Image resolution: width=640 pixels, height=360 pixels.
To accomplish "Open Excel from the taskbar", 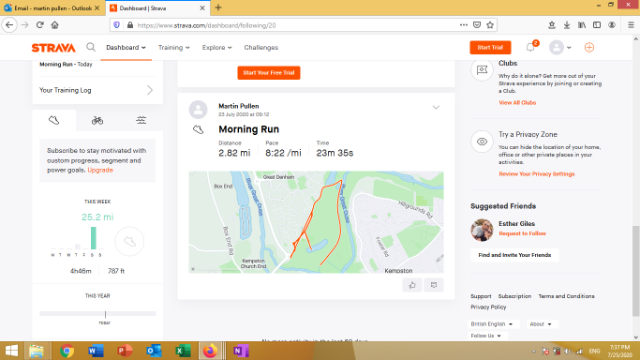I will [183, 351].
